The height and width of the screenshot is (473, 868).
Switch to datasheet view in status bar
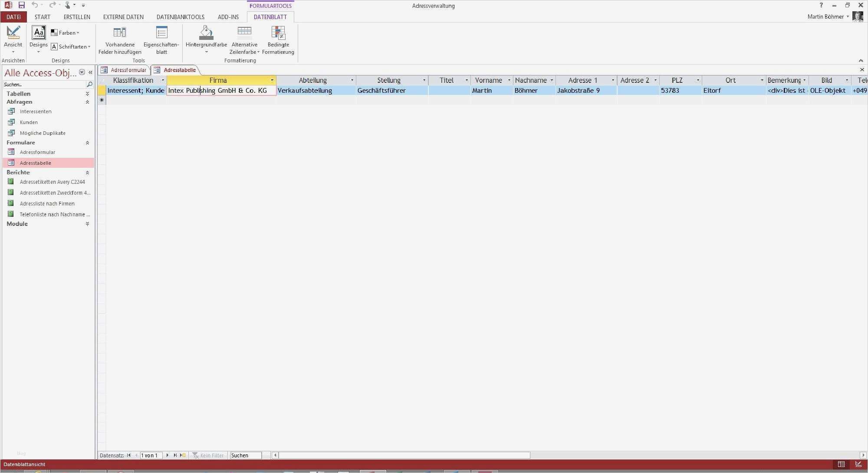[x=841, y=464]
